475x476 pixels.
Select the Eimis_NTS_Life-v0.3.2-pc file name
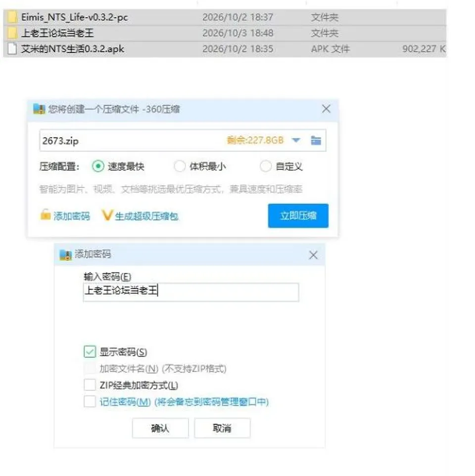click(74, 17)
